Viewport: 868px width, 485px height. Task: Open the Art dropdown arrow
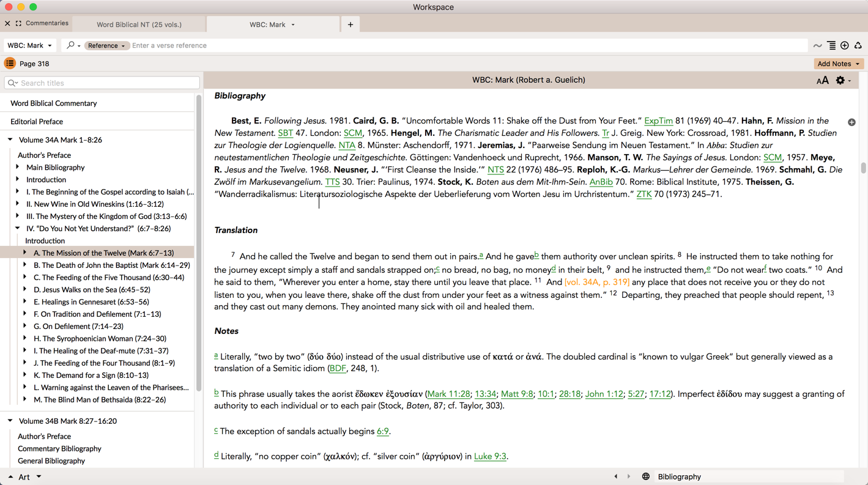coord(39,476)
